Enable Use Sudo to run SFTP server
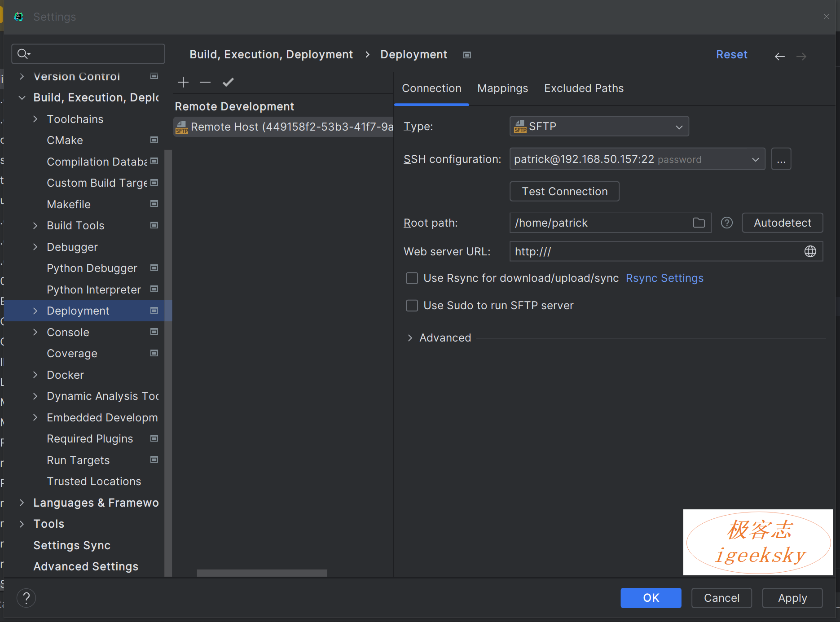This screenshot has height=622, width=840. click(412, 306)
